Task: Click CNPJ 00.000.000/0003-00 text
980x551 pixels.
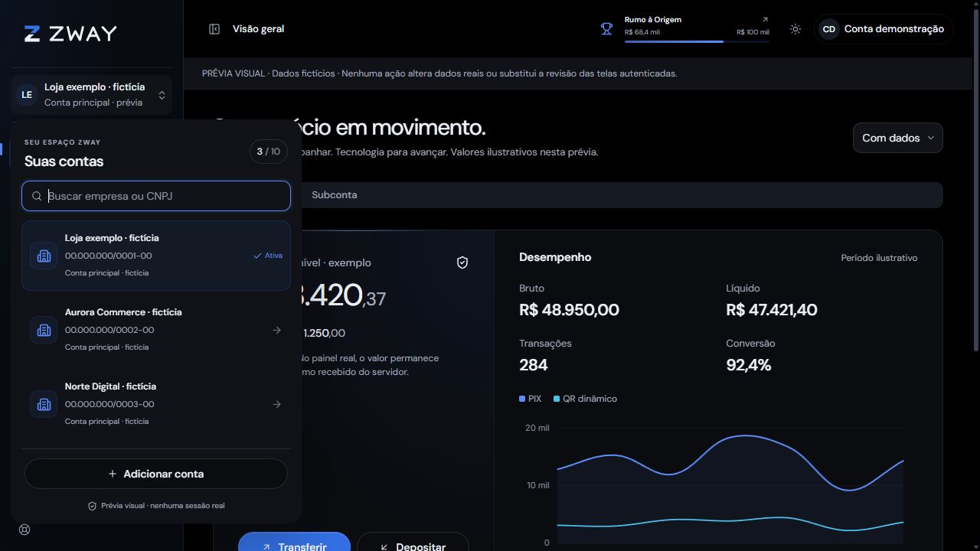Action: 109,404
